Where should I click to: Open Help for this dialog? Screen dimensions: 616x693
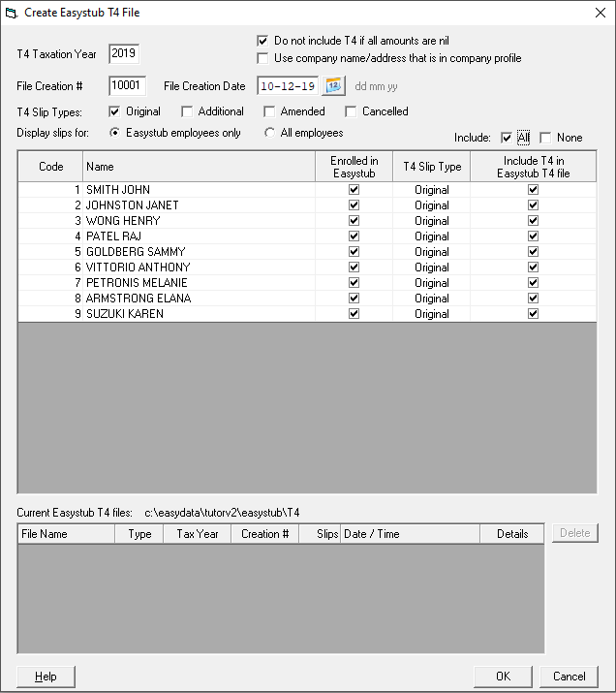[46, 677]
